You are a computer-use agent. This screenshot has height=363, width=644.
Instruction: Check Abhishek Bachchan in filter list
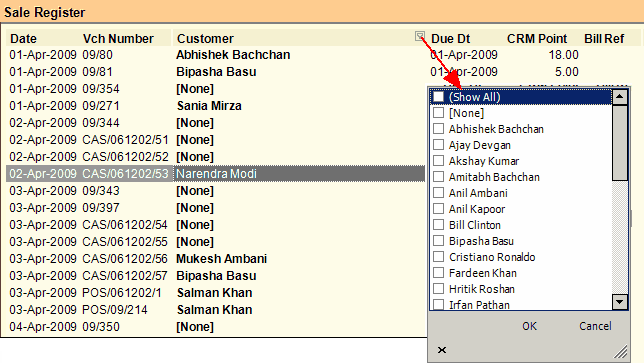click(439, 129)
